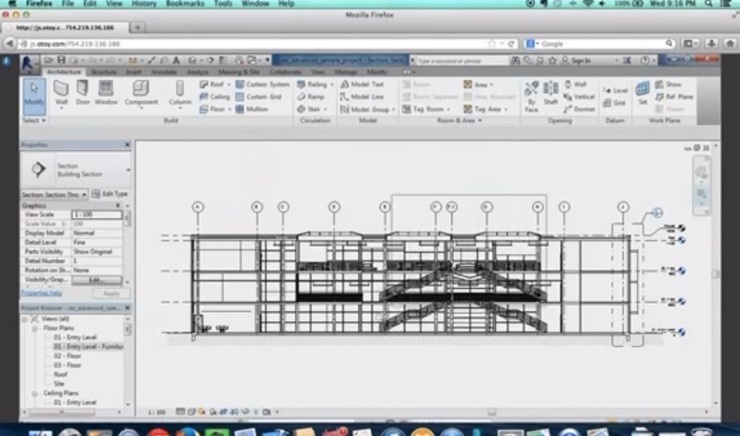Collapse the Views (all) tree node
This screenshot has width=740, height=436.
25,319
